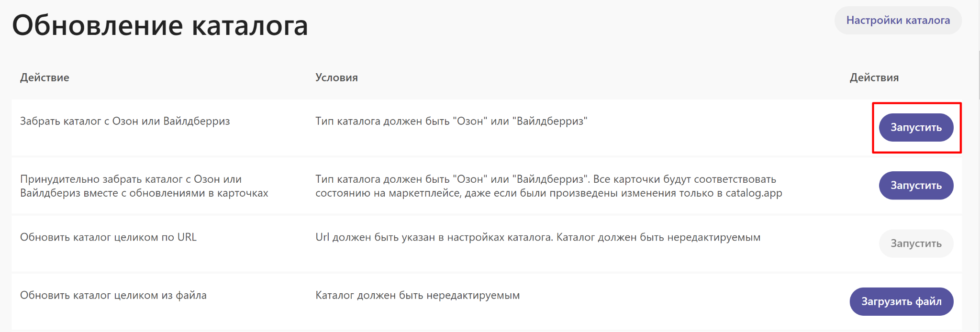Click the Обновление каталога page title
980x332 pixels.
[160, 25]
